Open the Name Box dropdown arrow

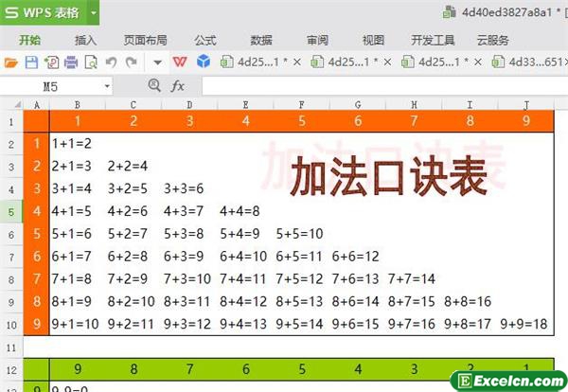(107, 86)
